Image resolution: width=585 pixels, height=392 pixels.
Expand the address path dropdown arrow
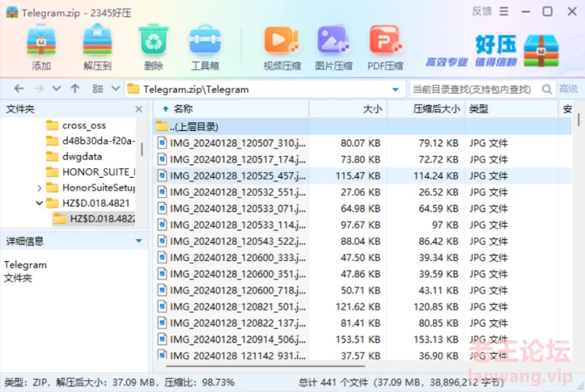tap(396, 89)
